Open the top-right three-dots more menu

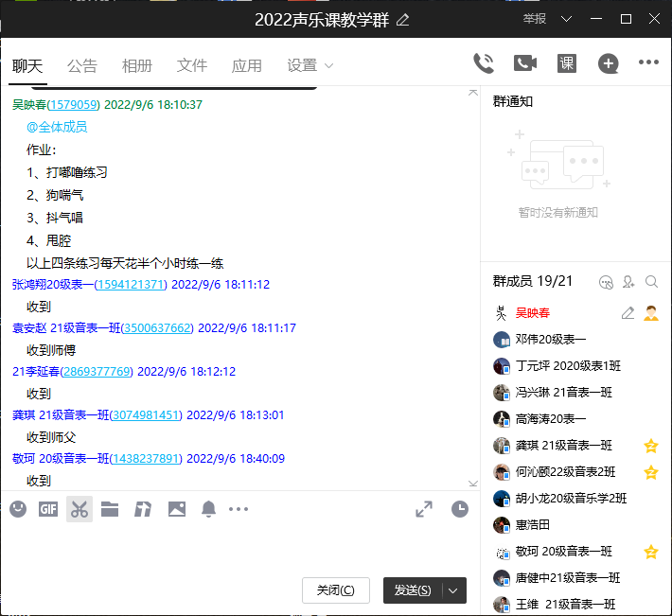coord(648,62)
